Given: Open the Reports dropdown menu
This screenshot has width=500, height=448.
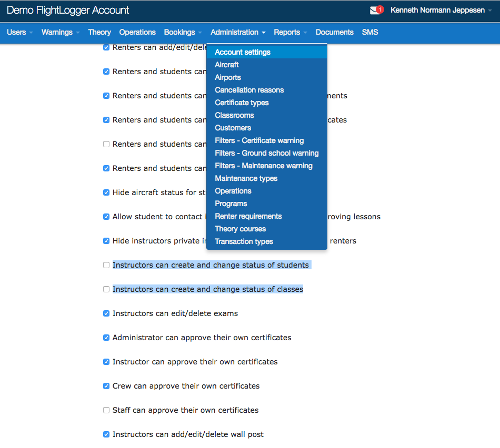Looking at the screenshot, I should (290, 32).
